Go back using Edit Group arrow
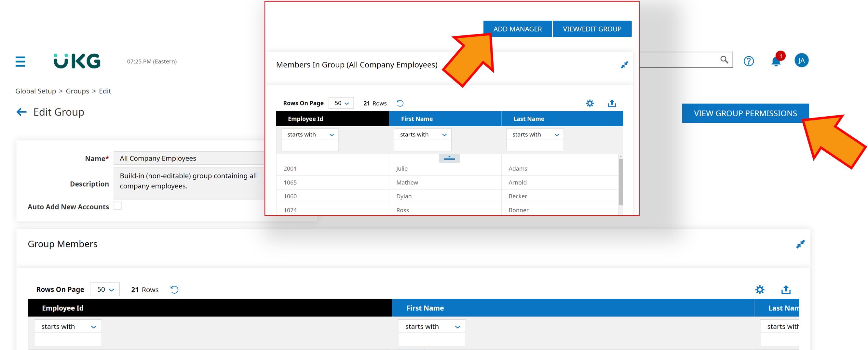The height and width of the screenshot is (350, 868). tap(21, 112)
